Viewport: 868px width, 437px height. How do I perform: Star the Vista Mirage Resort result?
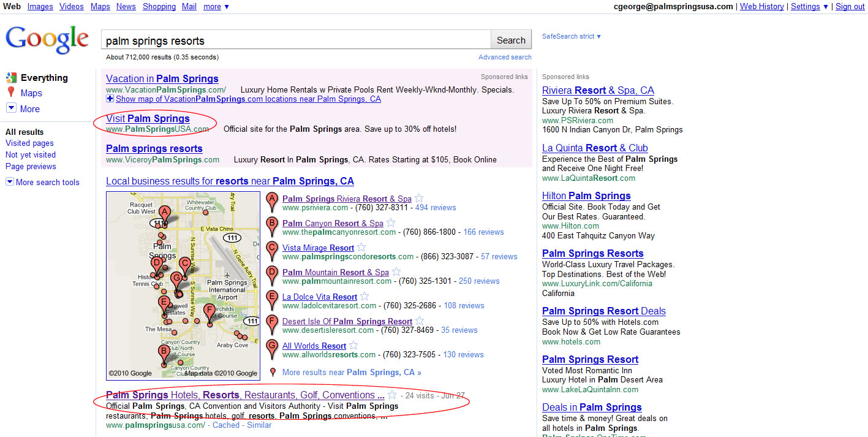coord(361,248)
